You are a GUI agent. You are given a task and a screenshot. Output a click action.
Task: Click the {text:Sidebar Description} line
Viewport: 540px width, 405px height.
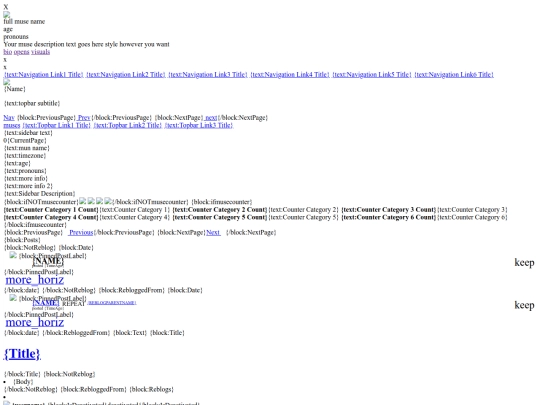coord(40,194)
